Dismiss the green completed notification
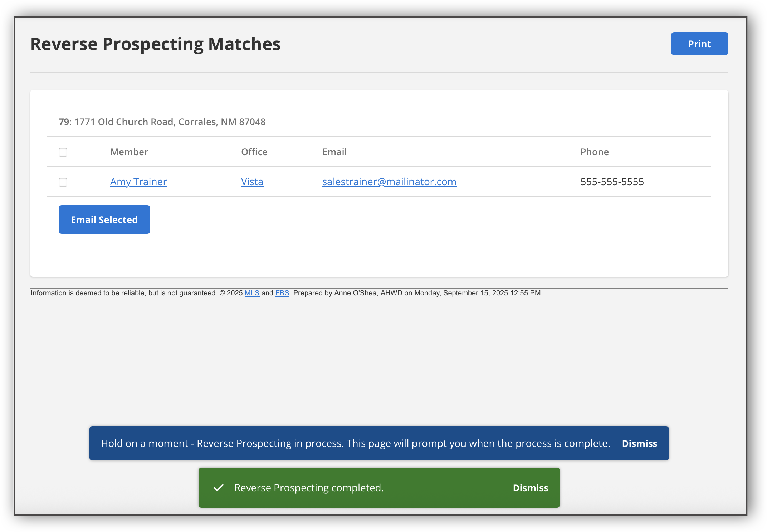Image resolution: width=767 pixels, height=532 pixels. tap(530, 488)
